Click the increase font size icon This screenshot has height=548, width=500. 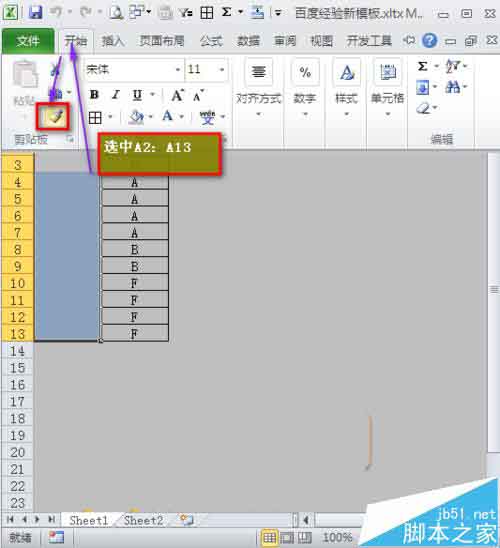[x=177, y=95]
